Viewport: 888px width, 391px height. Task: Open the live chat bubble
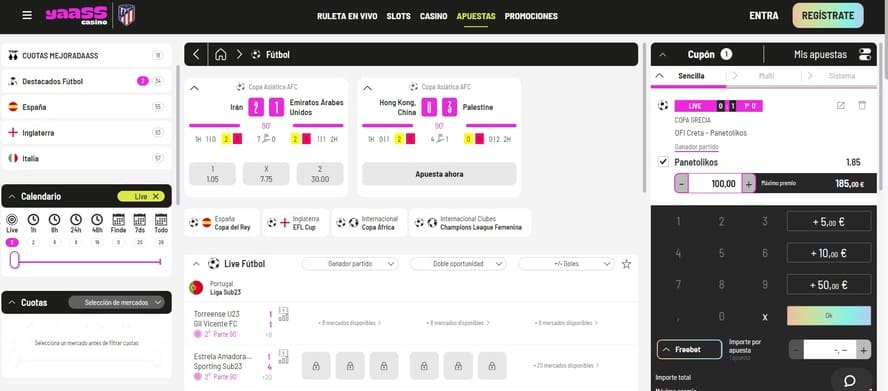tap(849, 381)
